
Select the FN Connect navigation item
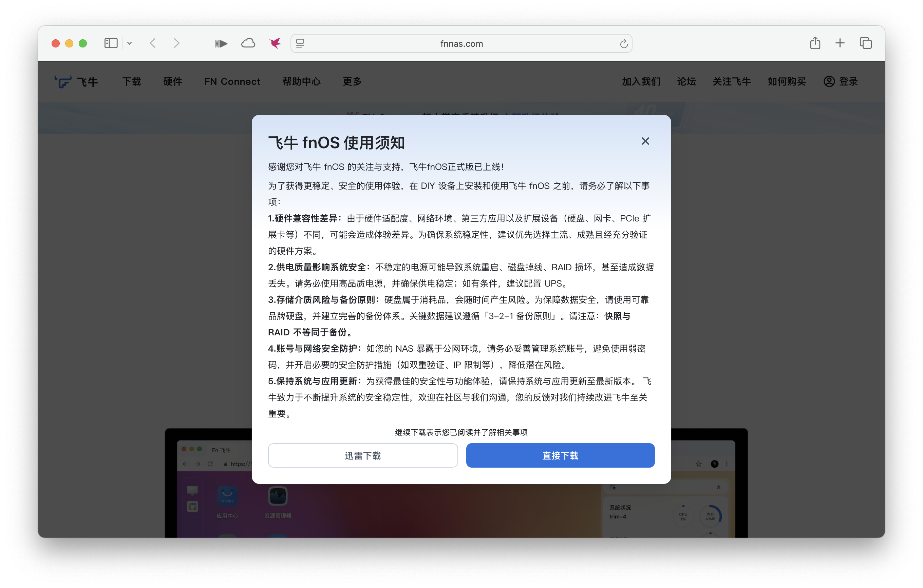point(232,81)
